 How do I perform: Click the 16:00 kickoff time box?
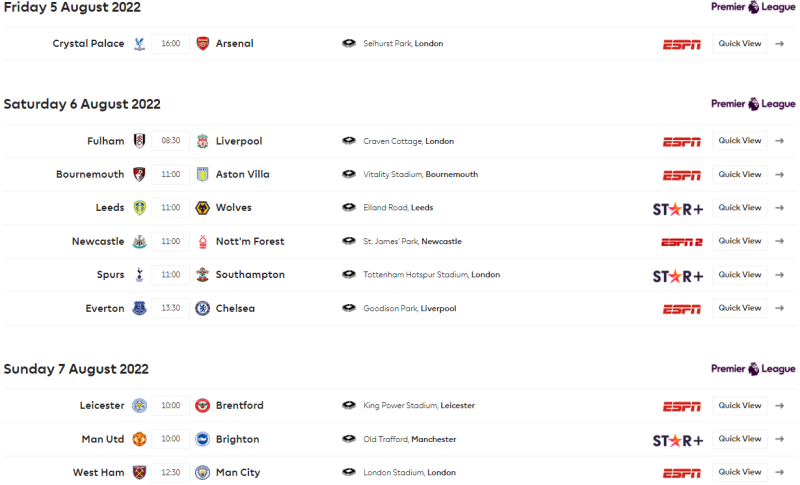[171, 44]
